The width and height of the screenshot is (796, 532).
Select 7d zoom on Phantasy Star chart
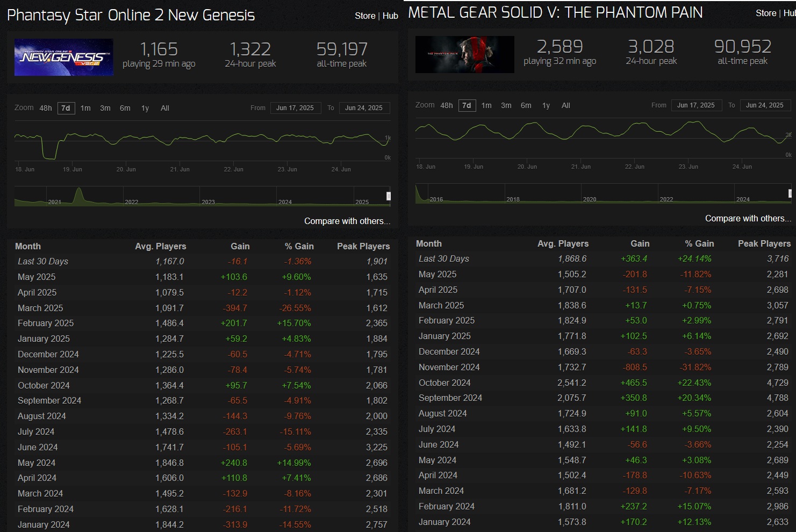point(66,108)
